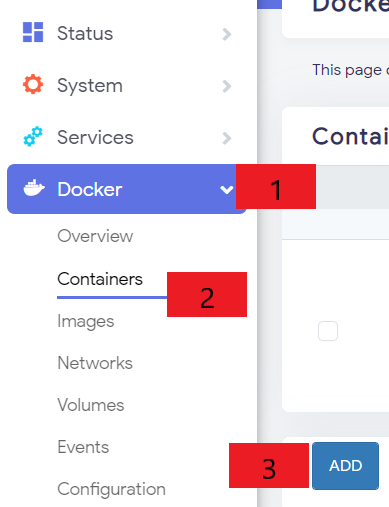The image size is (389, 507).
Task: Select the Containers submenu item
Action: (x=100, y=279)
